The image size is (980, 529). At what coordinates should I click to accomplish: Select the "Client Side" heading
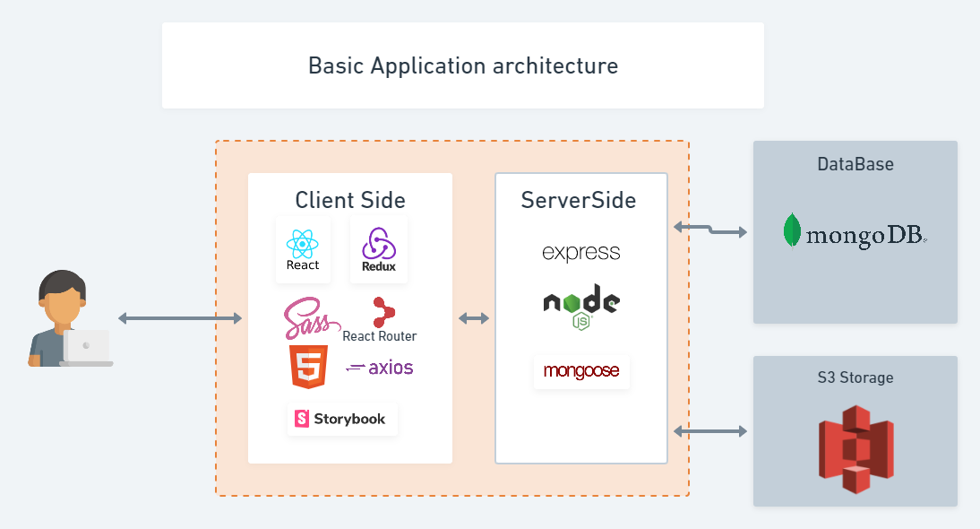[350, 200]
